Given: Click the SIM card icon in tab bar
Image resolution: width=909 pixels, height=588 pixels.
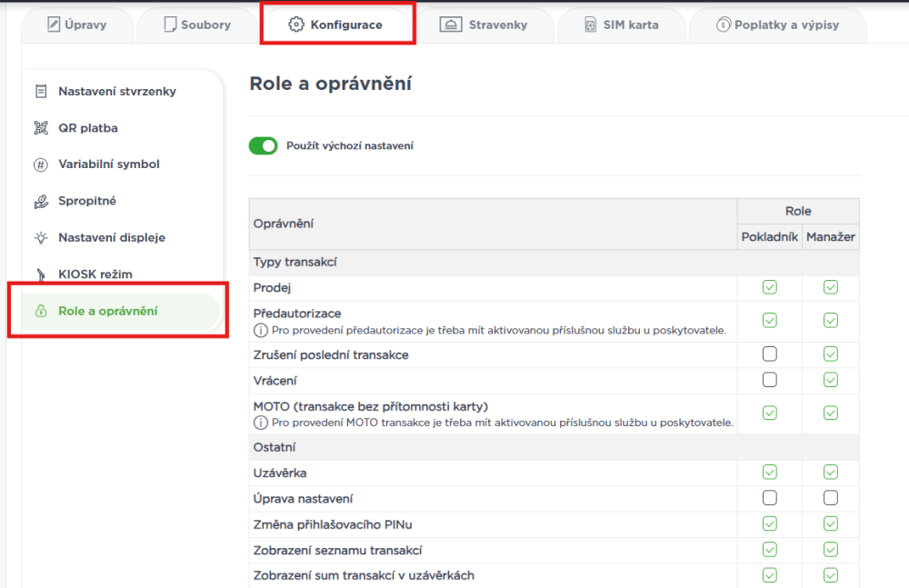Looking at the screenshot, I should pyautogui.click(x=590, y=25).
